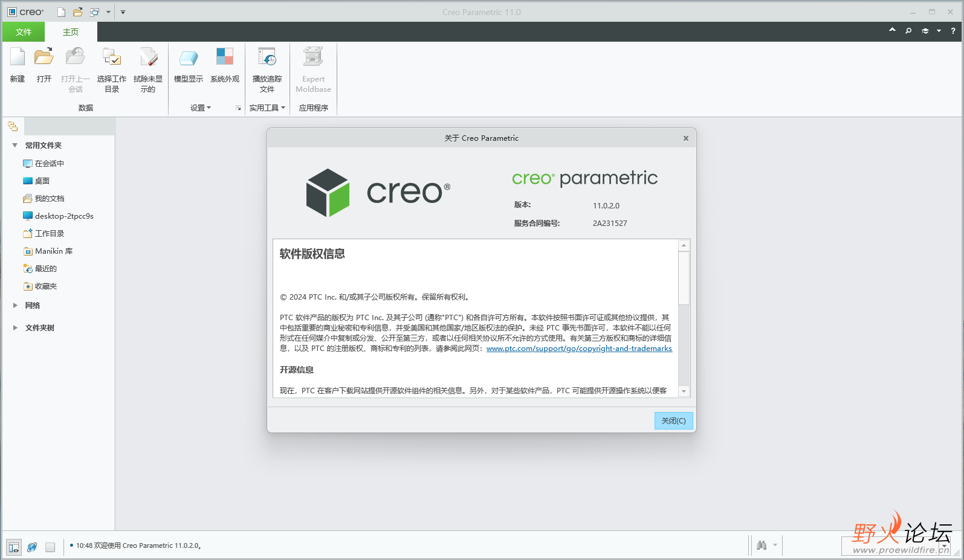
Task: Click the 软件版权信息 heading
Action: pos(312,254)
